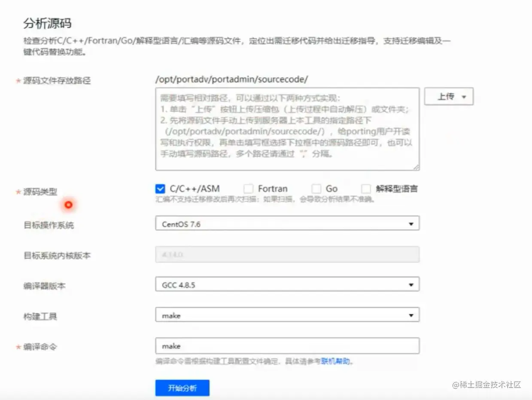Check the 解释型语言 checkbox
The width and height of the screenshot is (532, 400).
coord(366,189)
